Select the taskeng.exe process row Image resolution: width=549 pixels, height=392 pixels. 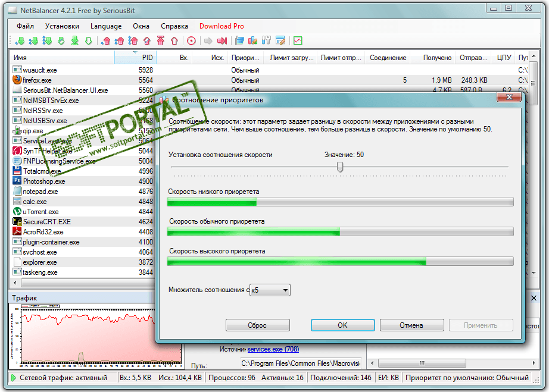click(x=83, y=272)
